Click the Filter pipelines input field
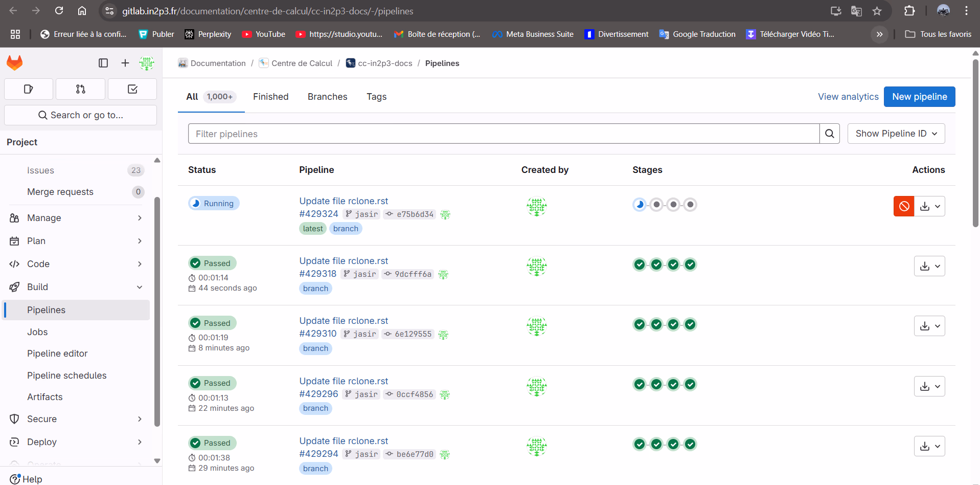Viewport: 980px width, 485px height. 504,134
